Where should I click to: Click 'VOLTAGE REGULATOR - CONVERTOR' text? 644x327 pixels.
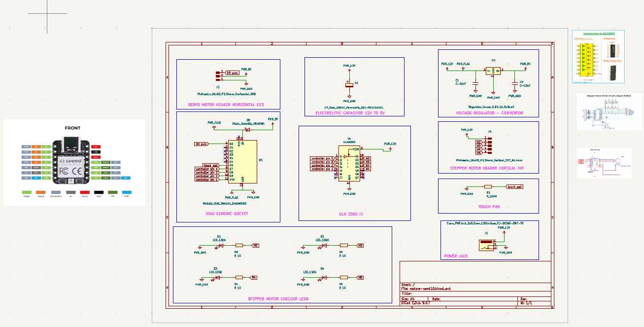coord(489,113)
